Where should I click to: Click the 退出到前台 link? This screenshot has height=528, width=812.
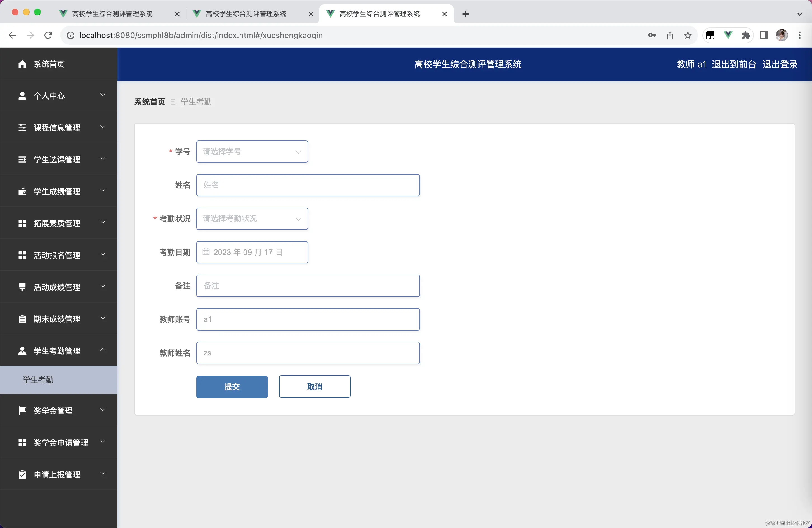733,64
